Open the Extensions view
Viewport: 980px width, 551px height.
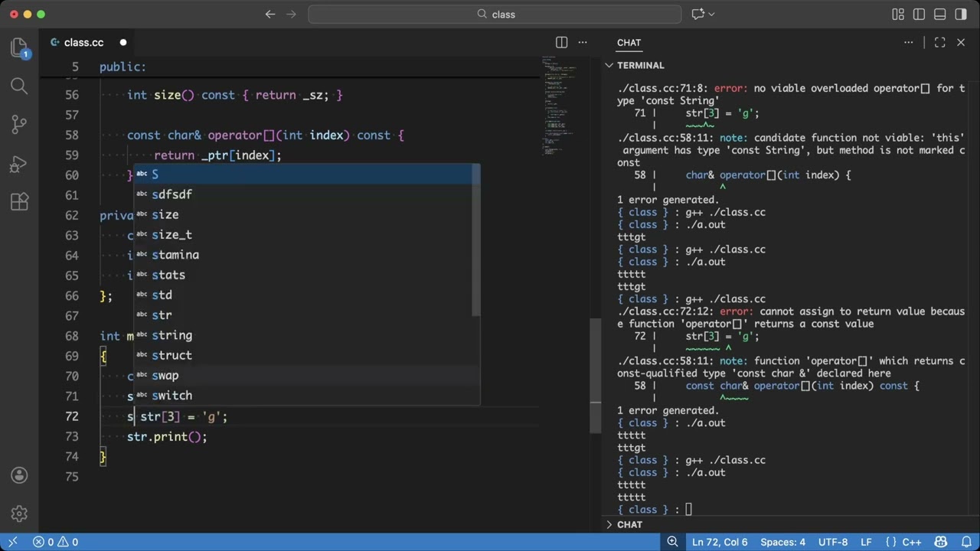coord(19,202)
